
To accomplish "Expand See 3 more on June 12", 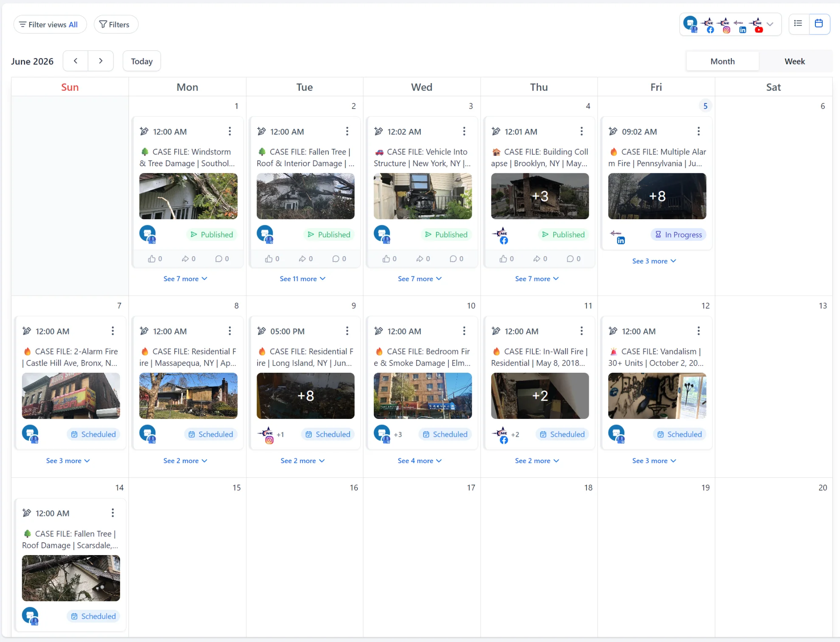I will (x=654, y=461).
